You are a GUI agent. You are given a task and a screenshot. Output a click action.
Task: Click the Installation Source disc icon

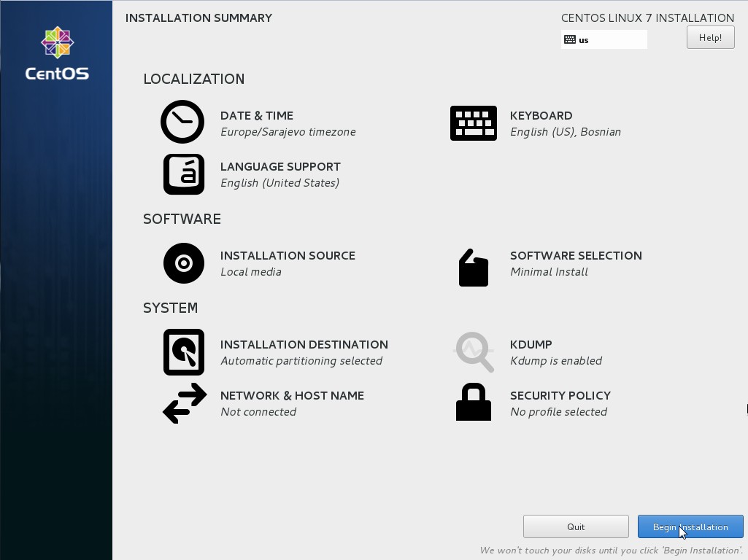tap(183, 262)
